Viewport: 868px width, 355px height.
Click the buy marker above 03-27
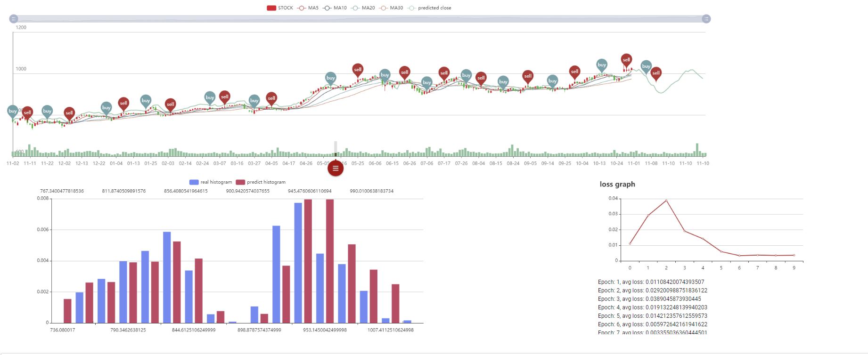(x=254, y=101)
